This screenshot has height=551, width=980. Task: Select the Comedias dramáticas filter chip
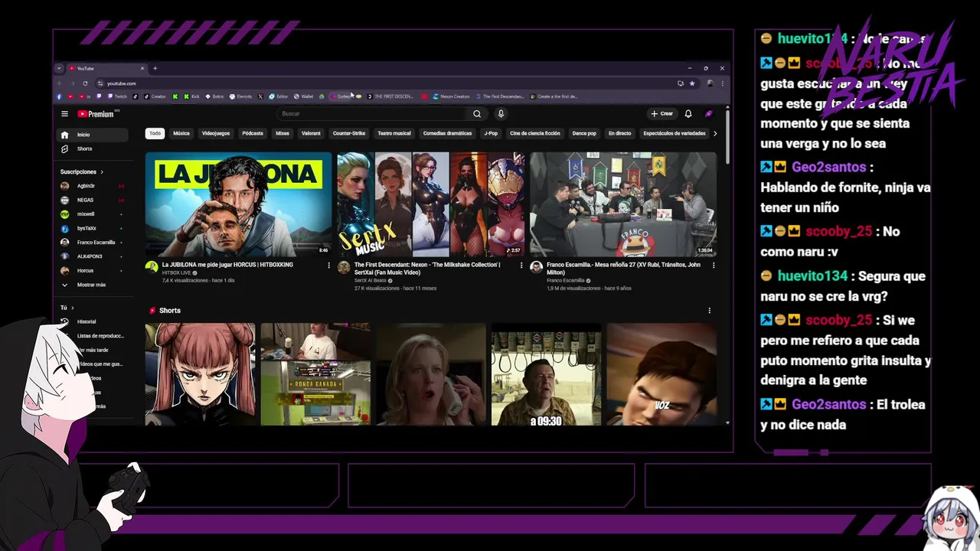[x=448, y=133]
